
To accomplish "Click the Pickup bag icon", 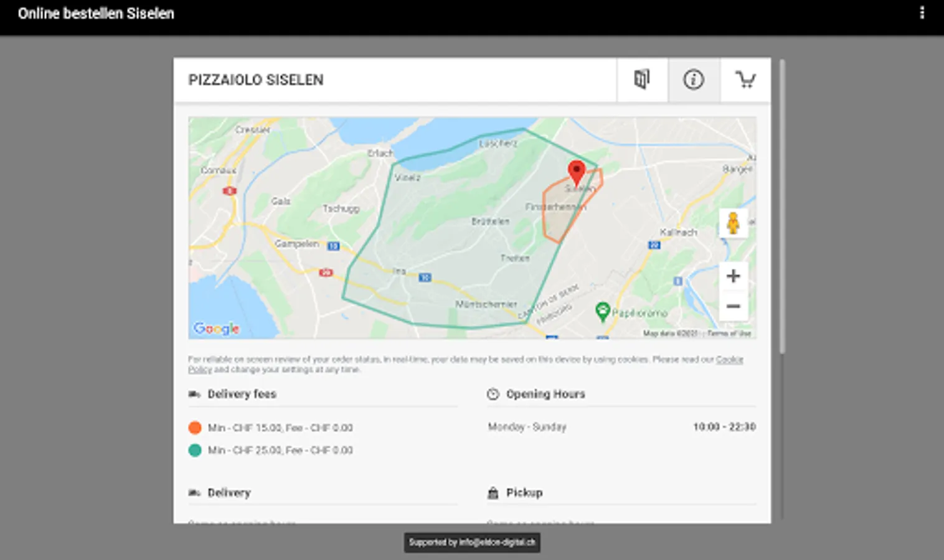I will [493, 493].
